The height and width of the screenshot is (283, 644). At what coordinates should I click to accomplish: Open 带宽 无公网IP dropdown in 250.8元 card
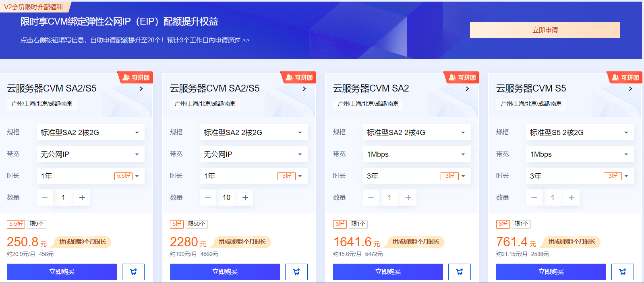click(x=90, y=154)
